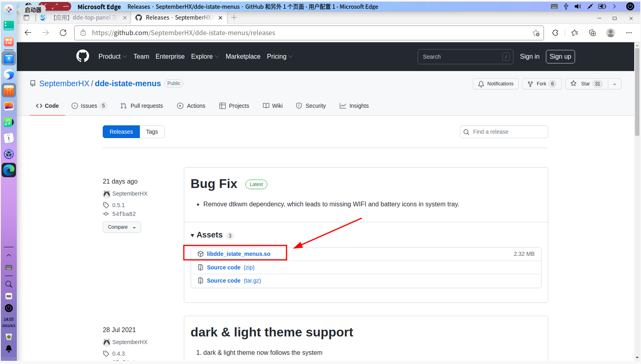The height and width of the screenshot is (364, 641).
Task: Open browser Collections icon
Action: (x=592, y=33)
